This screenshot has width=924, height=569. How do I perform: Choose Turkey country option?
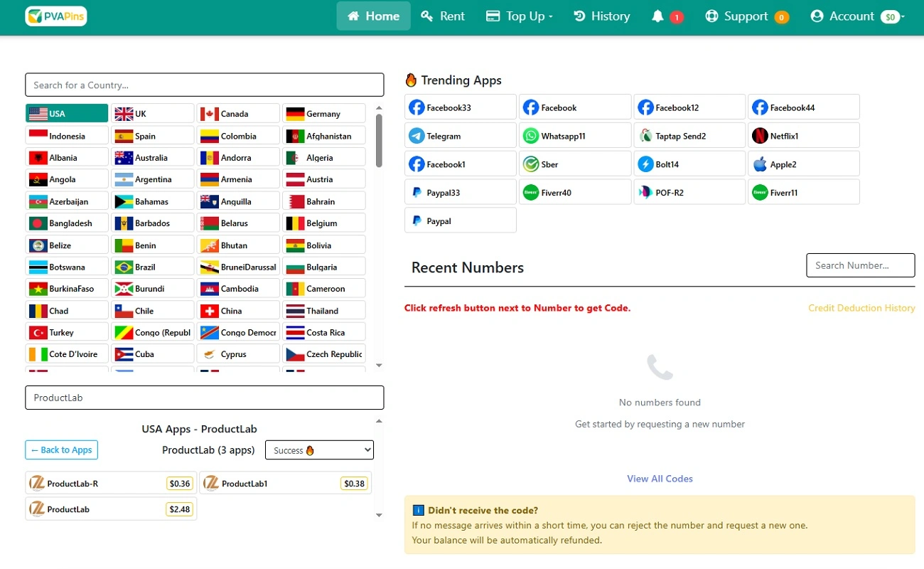pos(67,332)
